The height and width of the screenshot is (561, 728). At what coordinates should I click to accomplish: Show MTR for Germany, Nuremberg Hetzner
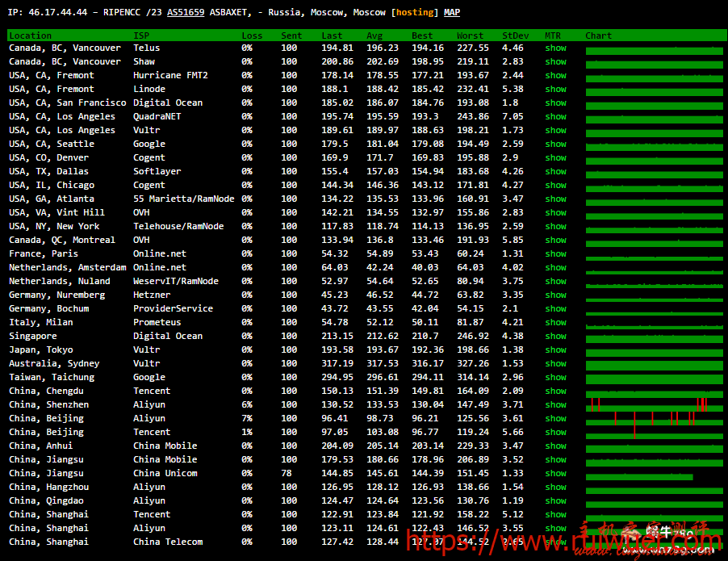(555, 295)
